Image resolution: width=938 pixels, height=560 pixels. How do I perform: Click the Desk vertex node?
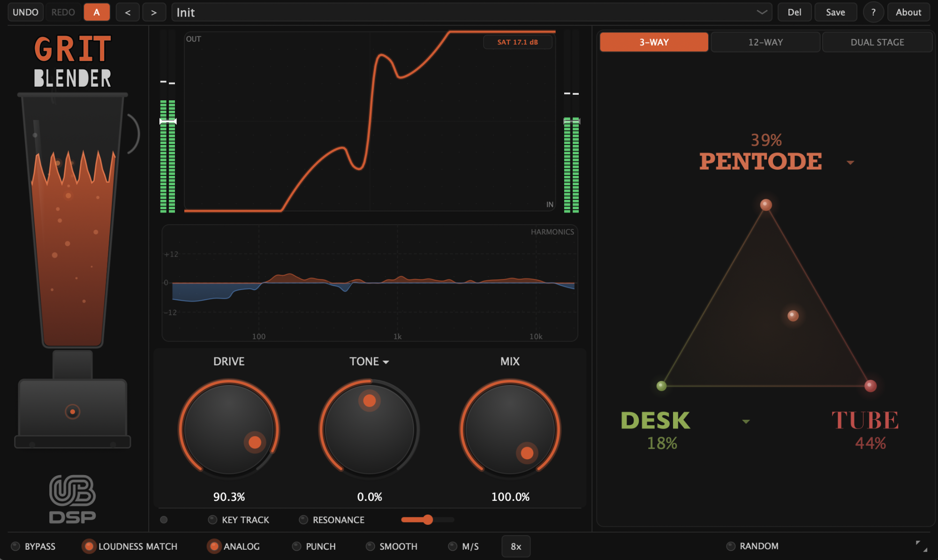661,386
